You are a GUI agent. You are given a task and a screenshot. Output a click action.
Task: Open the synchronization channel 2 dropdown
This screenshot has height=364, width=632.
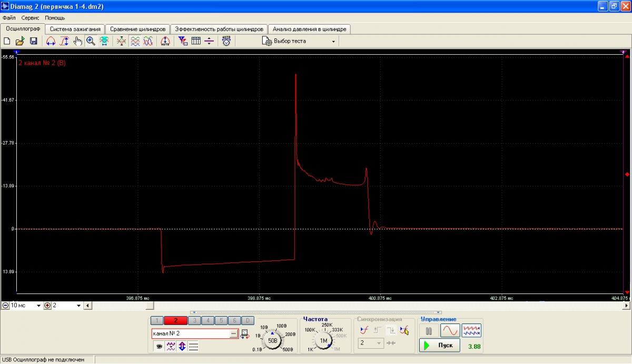(x=371, y=343)
